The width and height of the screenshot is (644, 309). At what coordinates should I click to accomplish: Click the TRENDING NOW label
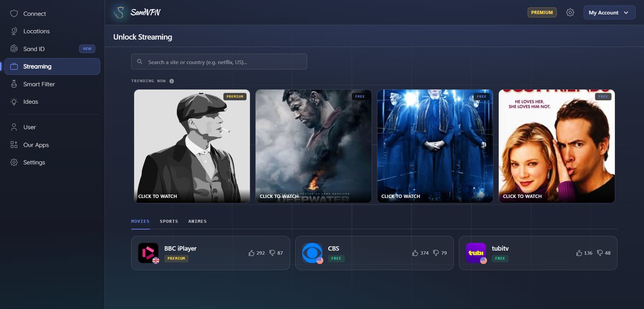(148, 81)
